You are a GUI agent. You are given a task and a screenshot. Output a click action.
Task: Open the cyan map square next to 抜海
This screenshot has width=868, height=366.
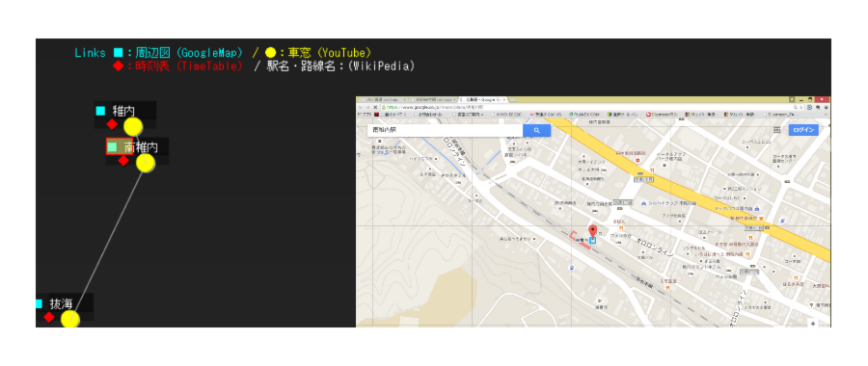[39, 304]
